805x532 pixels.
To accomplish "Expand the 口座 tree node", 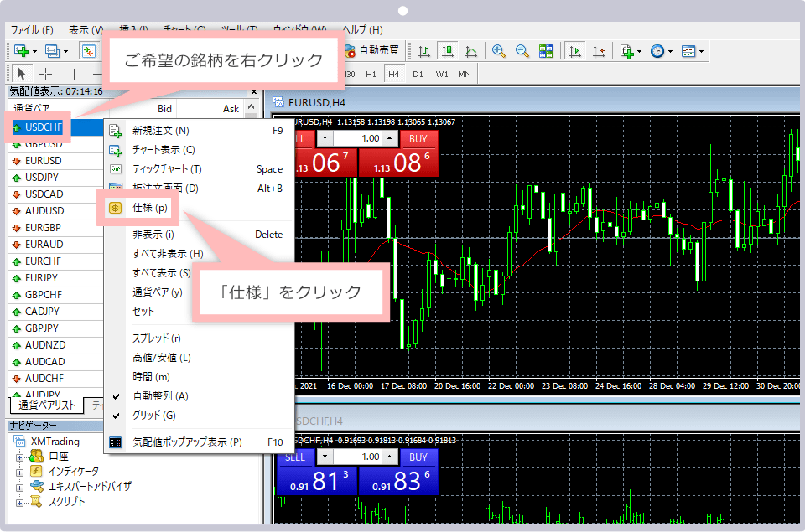I will [x=21, y=457].
